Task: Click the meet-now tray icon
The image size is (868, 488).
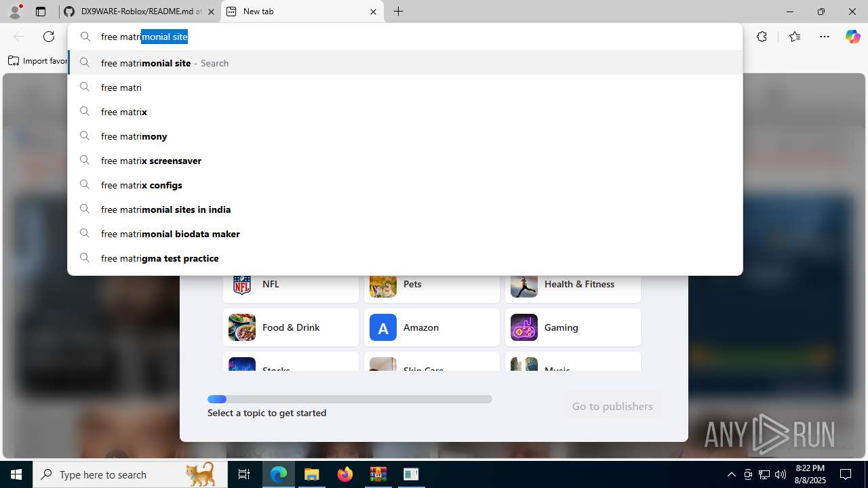Action: [748, 474]
